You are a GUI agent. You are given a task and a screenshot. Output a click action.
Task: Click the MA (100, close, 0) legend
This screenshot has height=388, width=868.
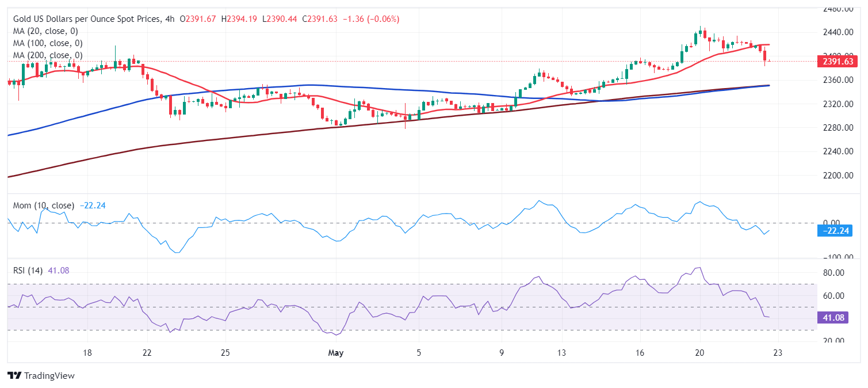point(48,43)
